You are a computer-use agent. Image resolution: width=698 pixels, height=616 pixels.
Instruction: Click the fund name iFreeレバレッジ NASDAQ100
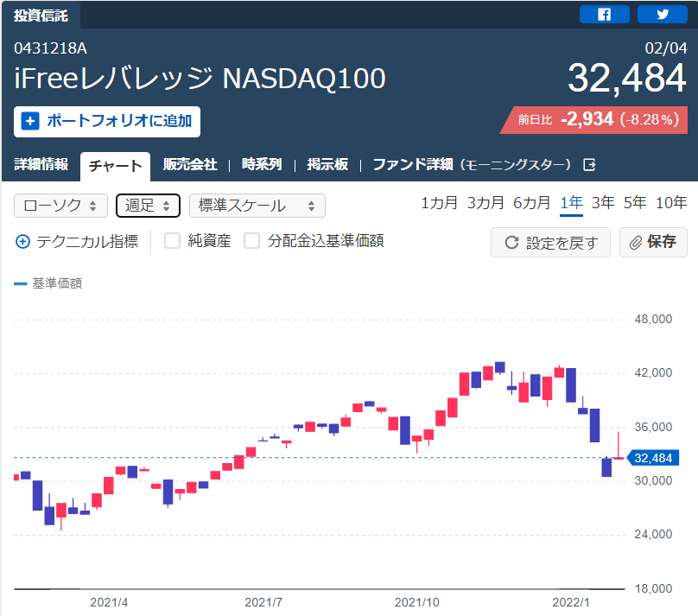click(200, 79)
